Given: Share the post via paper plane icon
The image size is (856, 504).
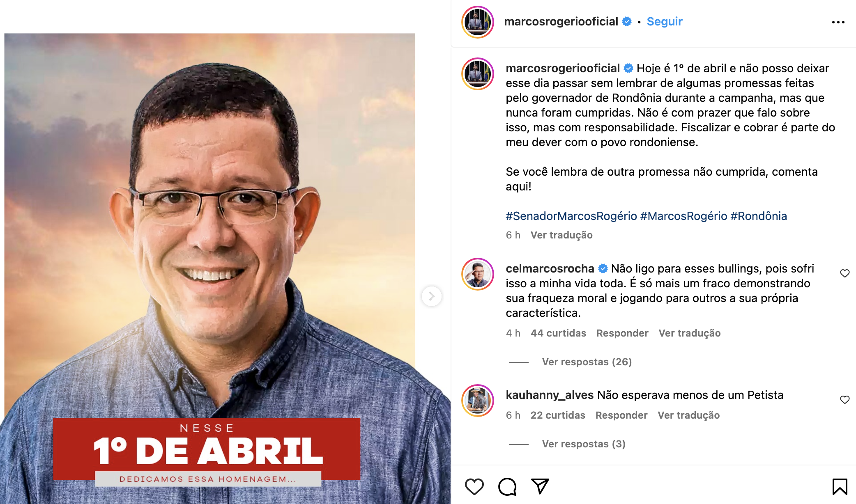Looking at the screenshot, I should click(540, 486).
